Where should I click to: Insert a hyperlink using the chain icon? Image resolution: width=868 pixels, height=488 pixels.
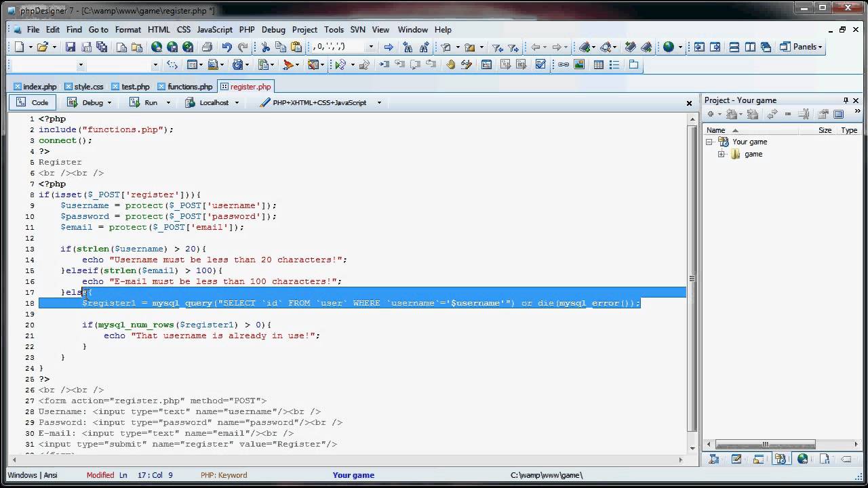coord(564,64)
